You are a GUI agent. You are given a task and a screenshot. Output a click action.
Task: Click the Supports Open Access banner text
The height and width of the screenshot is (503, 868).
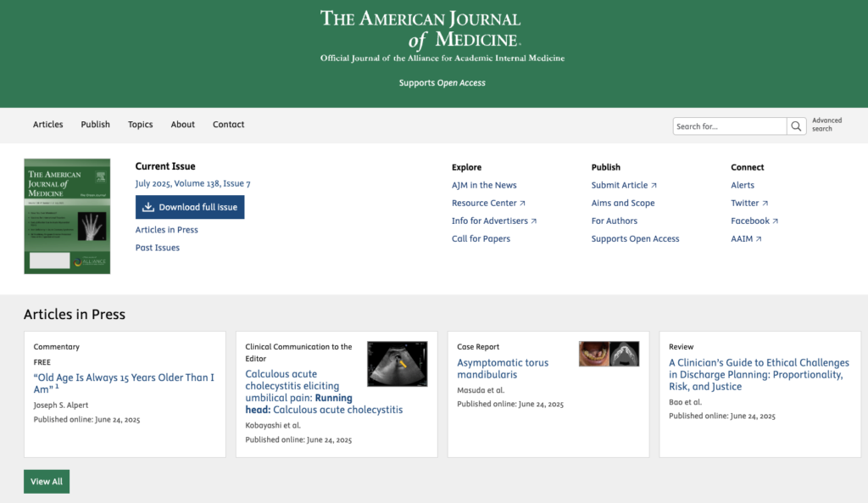pyautogui.click(x=442, y=82)
